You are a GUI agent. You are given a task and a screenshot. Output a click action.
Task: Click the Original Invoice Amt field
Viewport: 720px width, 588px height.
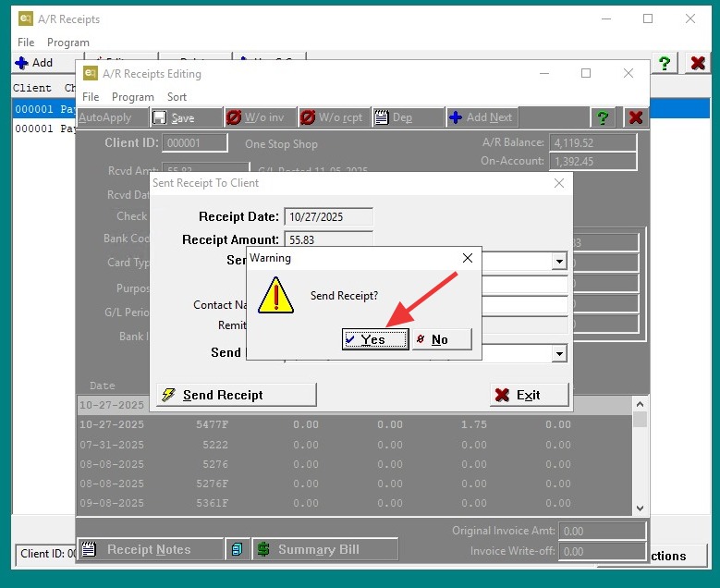click(x=602, y=531)
